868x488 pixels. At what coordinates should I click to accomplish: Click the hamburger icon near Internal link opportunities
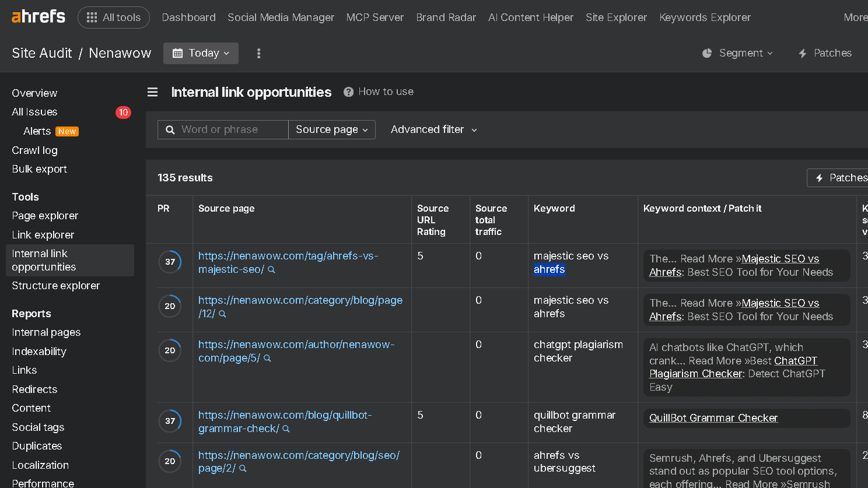click(152, 92)
